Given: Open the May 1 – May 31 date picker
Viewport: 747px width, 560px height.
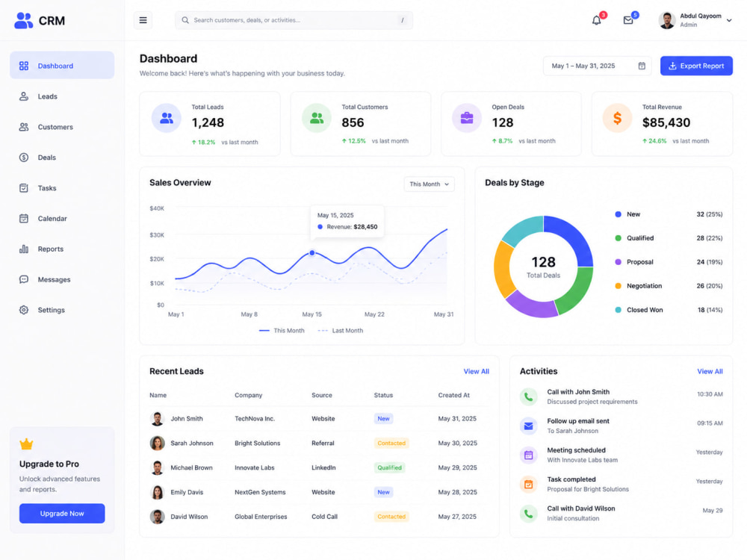Looking at the screenshot, I should coord(597,66).
